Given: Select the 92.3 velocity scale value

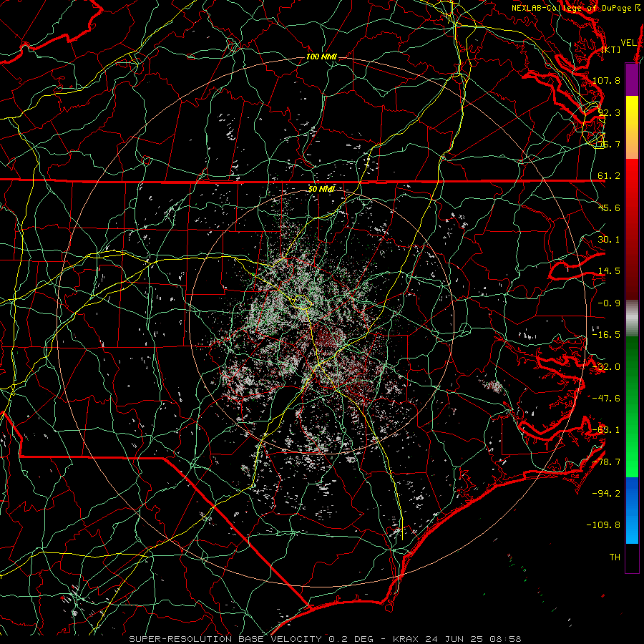Looking at the screenshot, I should pyautogui.click(x=609, y=112).
